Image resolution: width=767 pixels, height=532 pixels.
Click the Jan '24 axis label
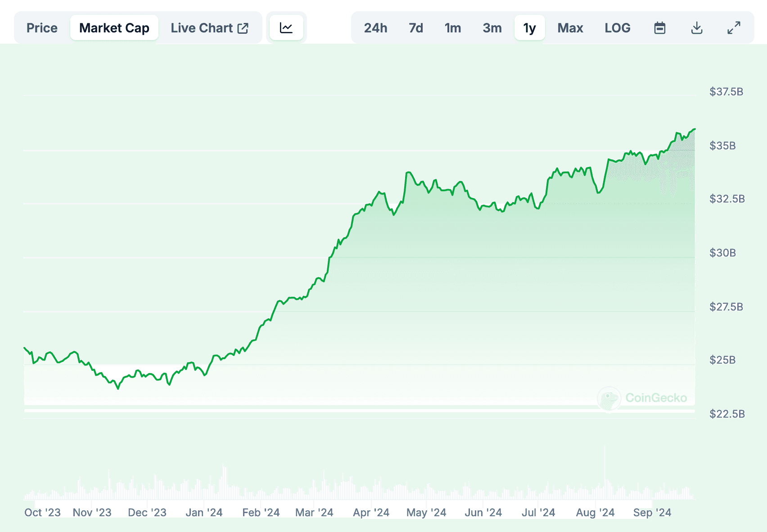tap(204, 513)
